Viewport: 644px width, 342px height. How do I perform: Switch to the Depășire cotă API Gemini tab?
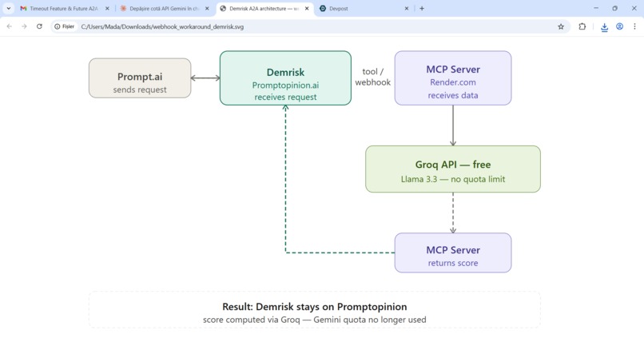[165, 8]
